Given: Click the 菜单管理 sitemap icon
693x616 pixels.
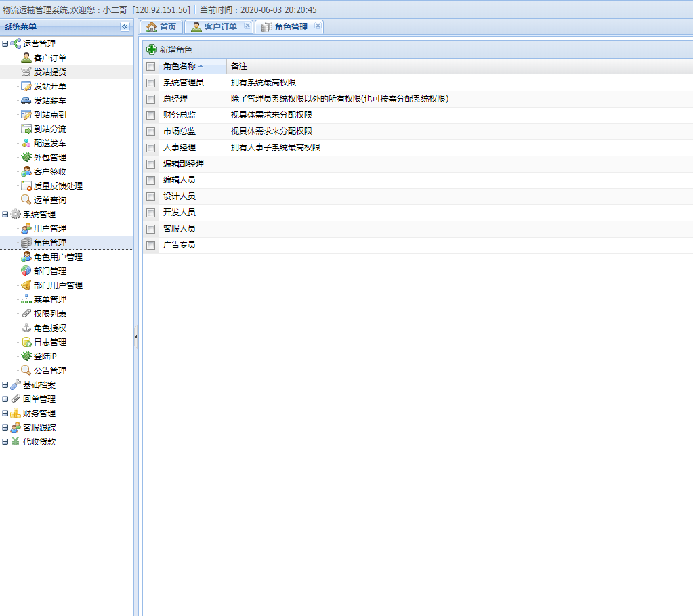Looking at the screenshot, I should (26, 299).
